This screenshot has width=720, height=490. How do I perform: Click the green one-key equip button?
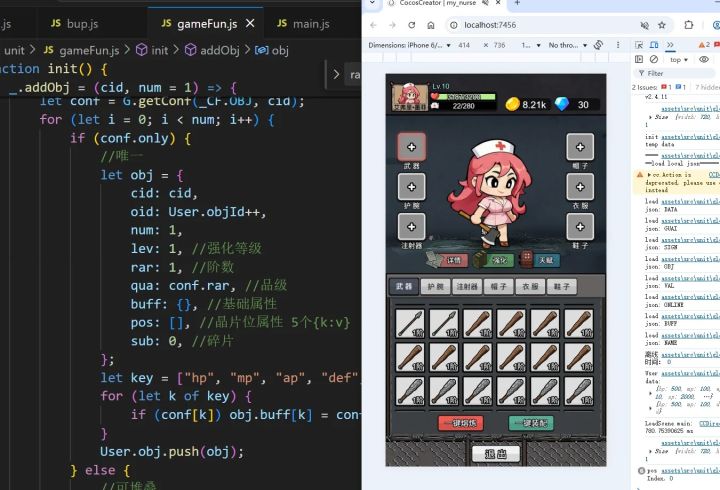pos(531,423)
